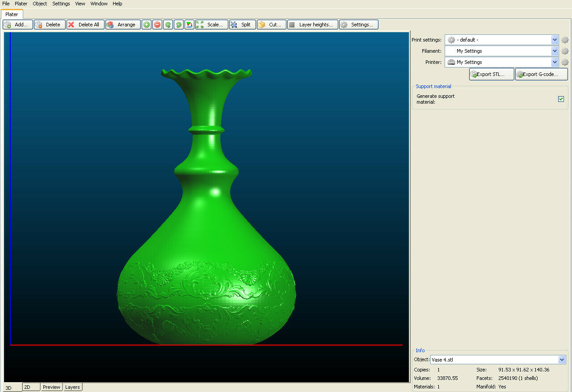Open the gear icon beside Filament
The height and width of the screenshot is (392, 572).
[565, 51]
